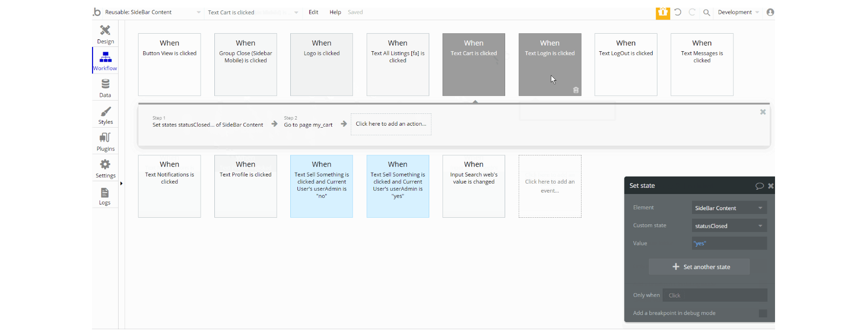Click the undo arrow icon
868x333 pixels.
tap(678, 12)
